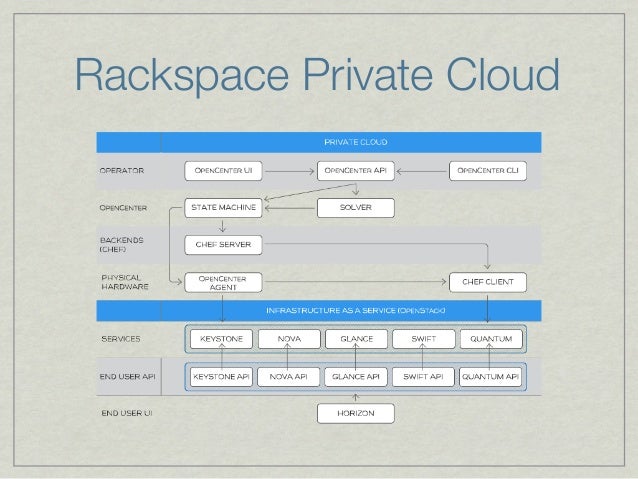Screen dimensions: 638x479
Task: Select the Swift API box
Action: coord(423,377)
